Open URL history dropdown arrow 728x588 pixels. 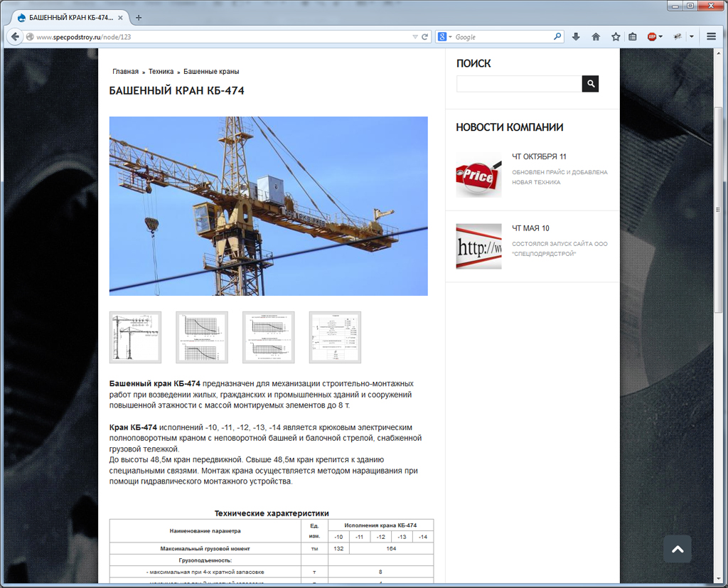(x=415, y=37)
